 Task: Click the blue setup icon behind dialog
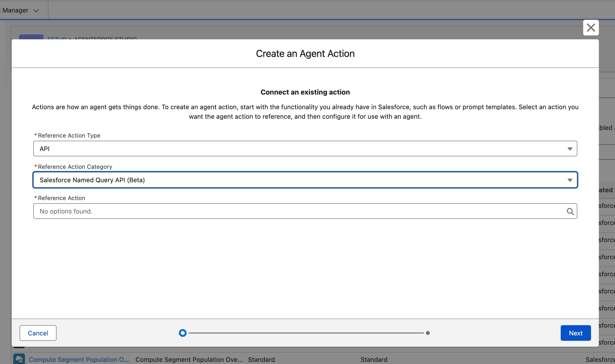coord(31,37)
